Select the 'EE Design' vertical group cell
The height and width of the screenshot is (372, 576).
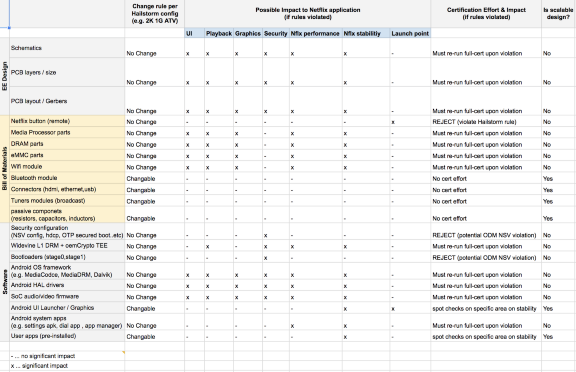pos(5,76)
